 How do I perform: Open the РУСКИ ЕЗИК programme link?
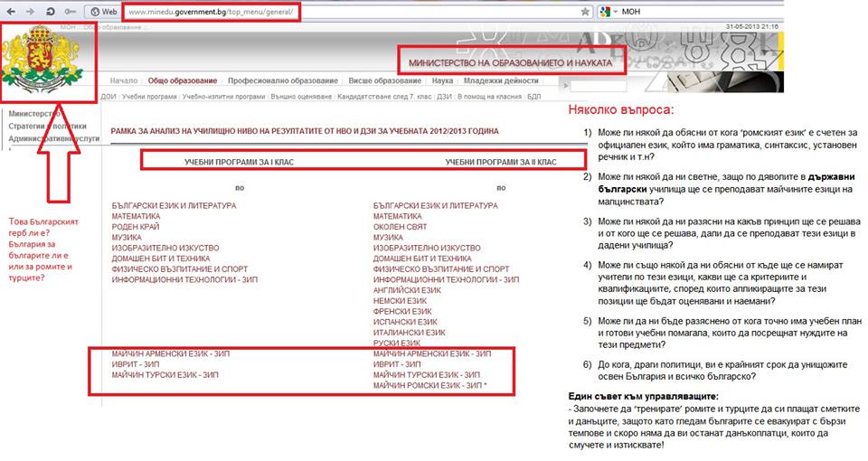coord(397,343)
